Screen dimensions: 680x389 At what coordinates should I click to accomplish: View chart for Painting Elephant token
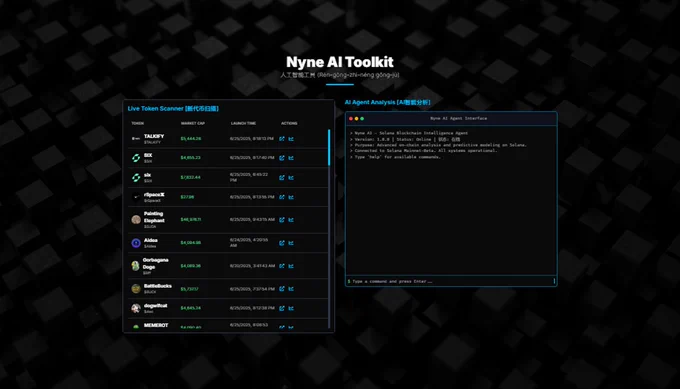(291, 220)
